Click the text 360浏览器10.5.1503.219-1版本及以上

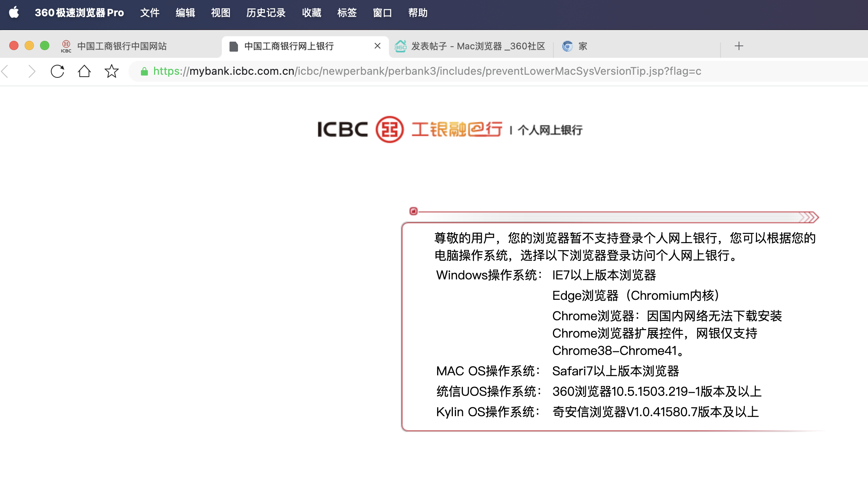pyautogui.click(x=657, y=392)
